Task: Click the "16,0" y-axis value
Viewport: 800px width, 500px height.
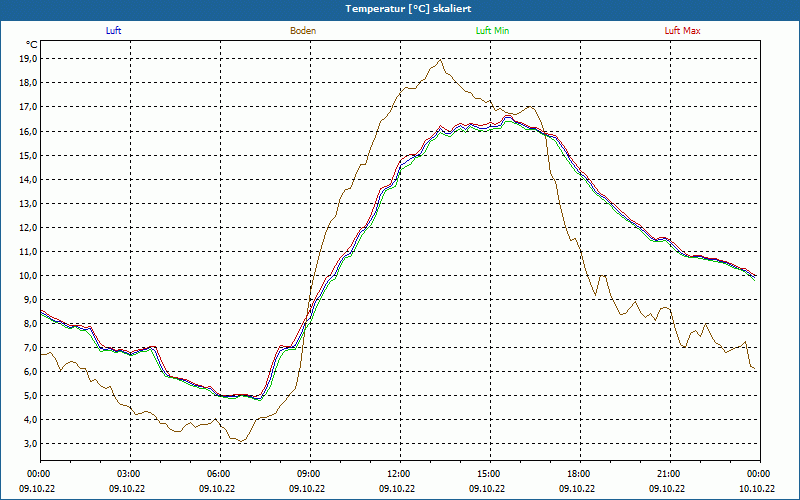Action: [29, 131]
